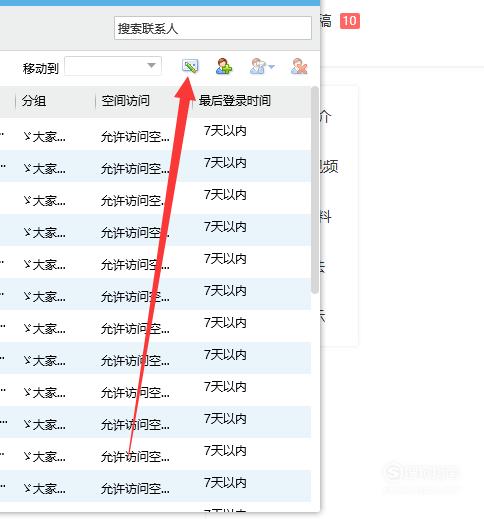484x519 pixels.
Task: Sort by the 分组 column header
Action: [34, 101]
